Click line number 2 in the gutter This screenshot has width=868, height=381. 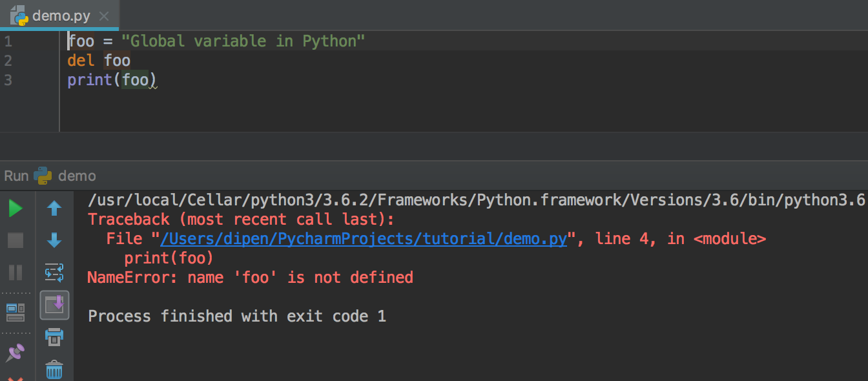[x=8, y=61]
